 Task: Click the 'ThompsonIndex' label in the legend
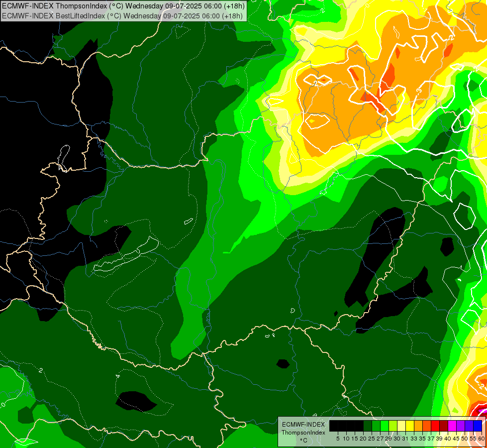point(303,433)
